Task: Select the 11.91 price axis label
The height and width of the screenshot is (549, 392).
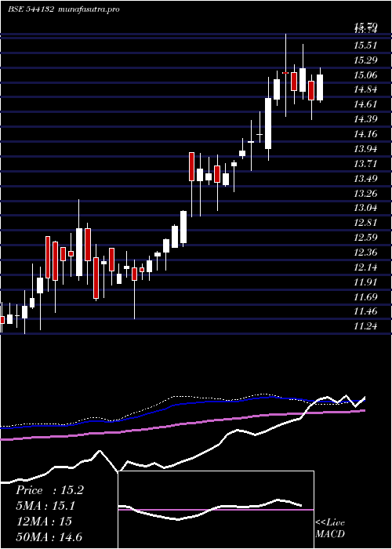Action: click(x=365, y=282)
